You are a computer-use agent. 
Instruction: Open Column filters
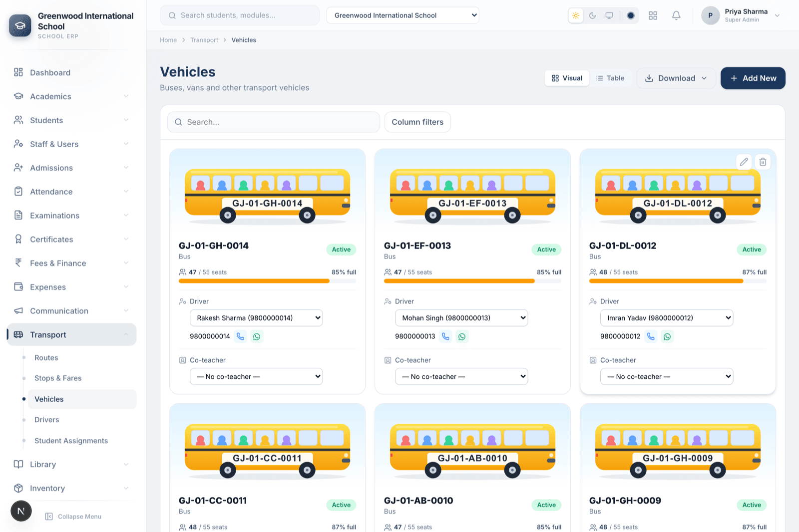click(417, 122)
